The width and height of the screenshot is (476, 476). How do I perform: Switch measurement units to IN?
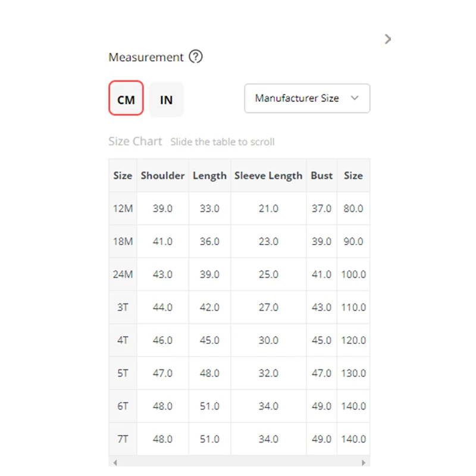point(167,99)
